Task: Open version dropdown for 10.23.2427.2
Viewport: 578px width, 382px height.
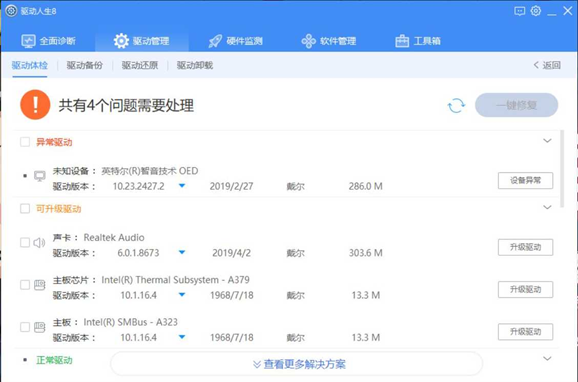Action: click(x=182, y=186)
